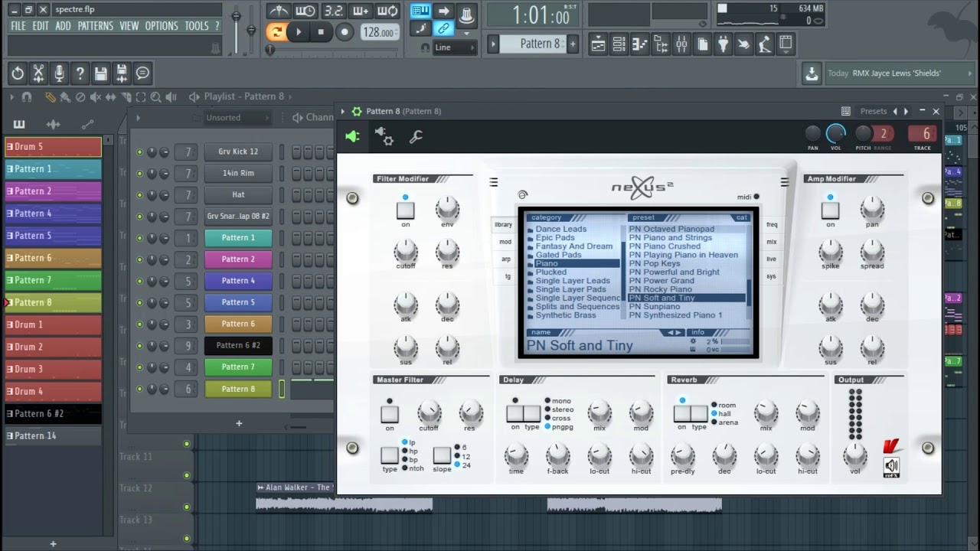Click the Grv Kick 12 channel button
Image resolution: width=980 pixels, height=551 pixels.
[x=238, y=152]
